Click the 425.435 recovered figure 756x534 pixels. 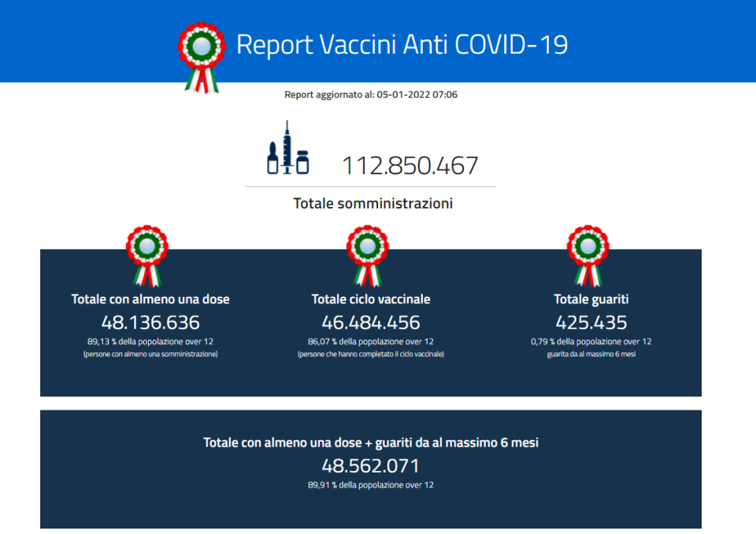coord(591,322)
